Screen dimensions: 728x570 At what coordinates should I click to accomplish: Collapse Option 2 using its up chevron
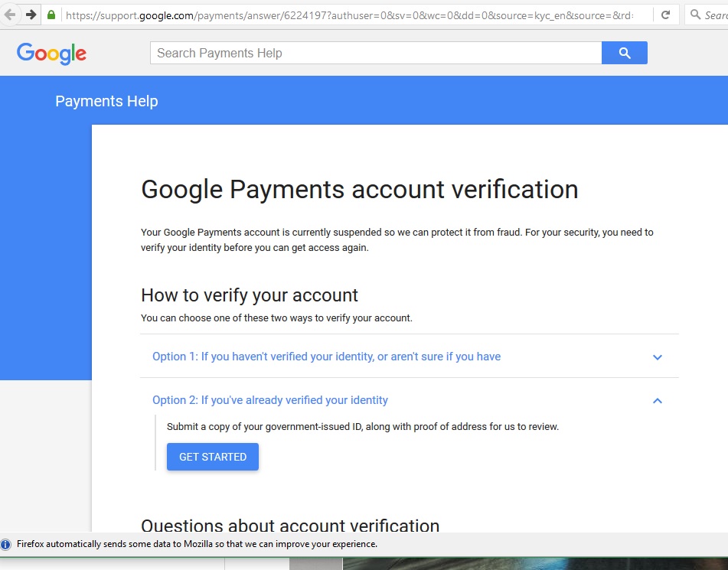(657, 401)
